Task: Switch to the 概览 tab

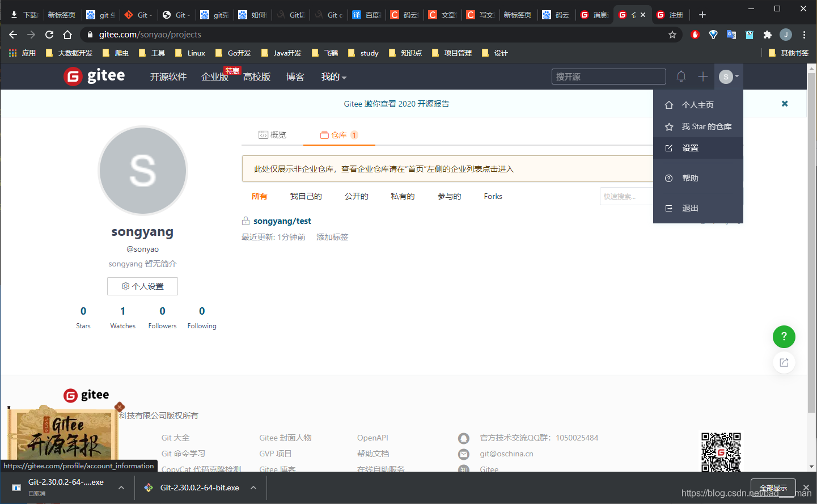Action: click(272, 134)
